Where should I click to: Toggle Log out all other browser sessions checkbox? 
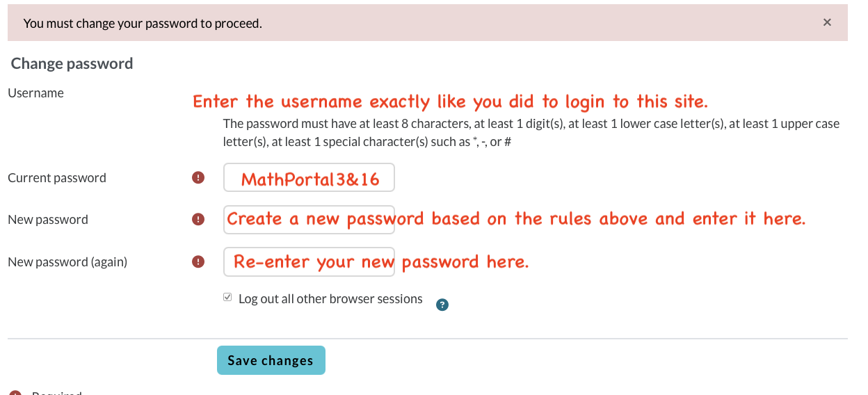(227, 298)
